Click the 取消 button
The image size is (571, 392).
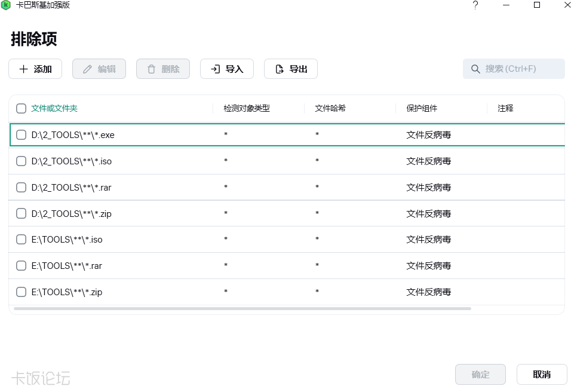(x=542, y=374)
